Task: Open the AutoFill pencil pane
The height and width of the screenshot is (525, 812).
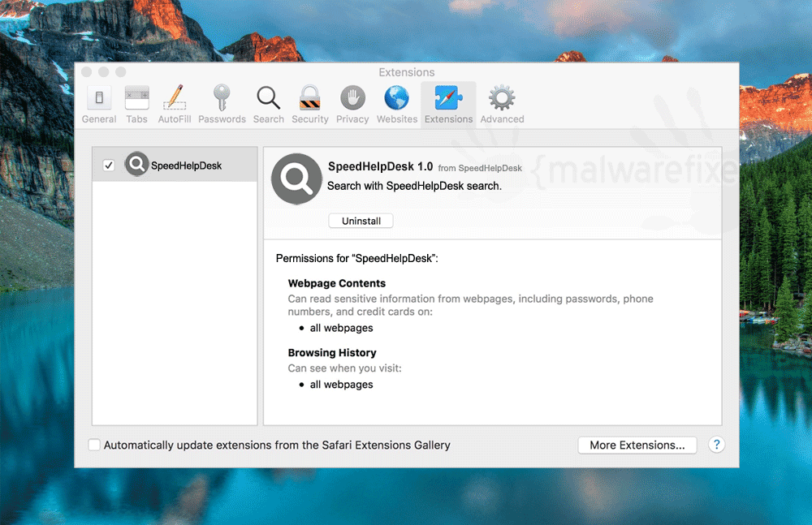Action: click(175, 105)
